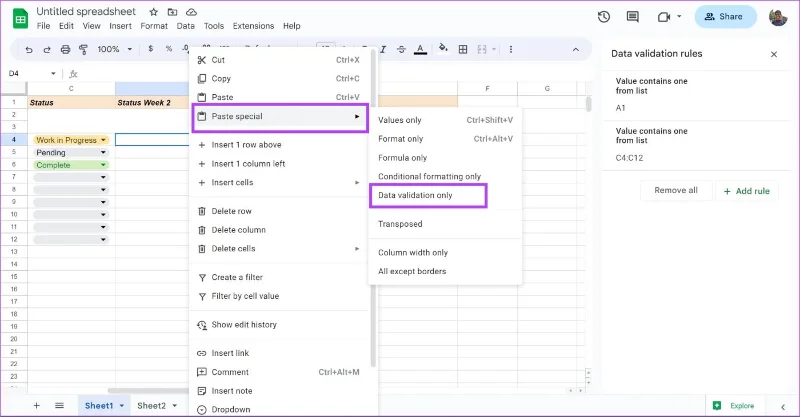Open the all sheets list icon
Viewport: 800px width, 417px height.
59,406
